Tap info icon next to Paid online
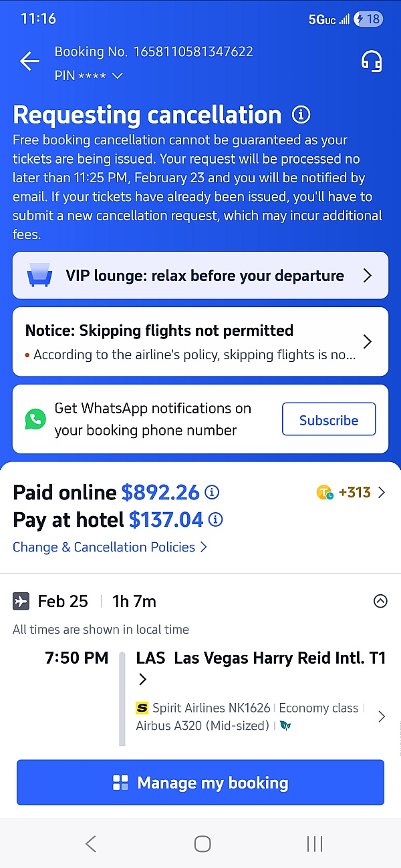 tap(212, 493)
